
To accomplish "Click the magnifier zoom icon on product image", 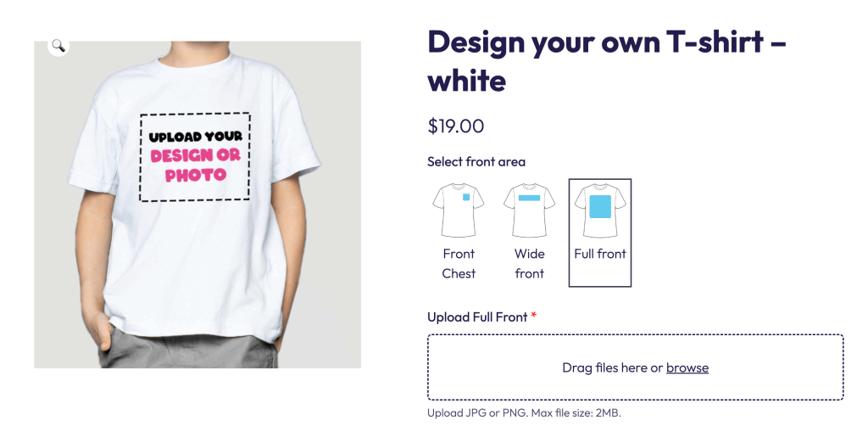I will click(x=58, y=46).
